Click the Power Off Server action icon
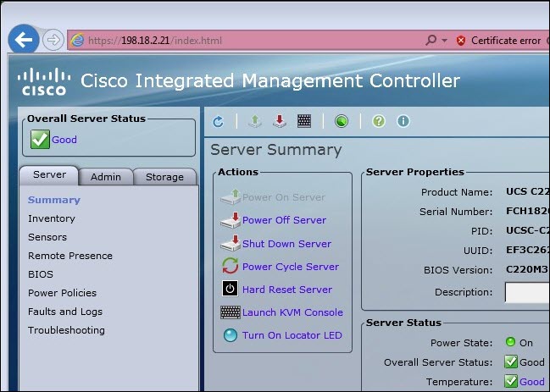550x392 pixels. tap(231, 220)
